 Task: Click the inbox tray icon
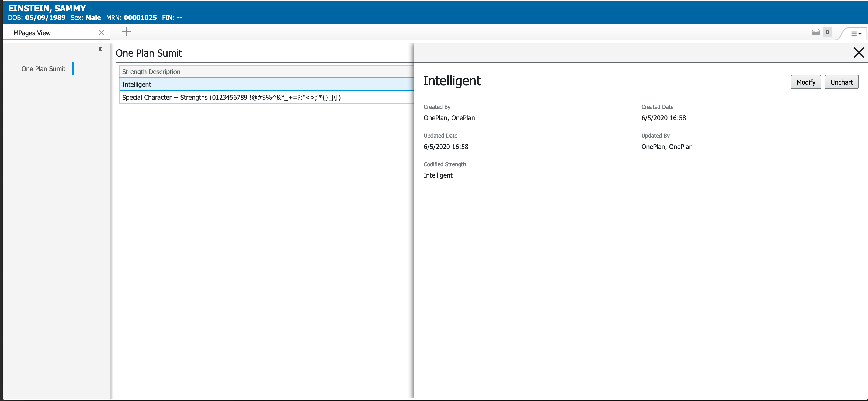click(x=815, y=32)
